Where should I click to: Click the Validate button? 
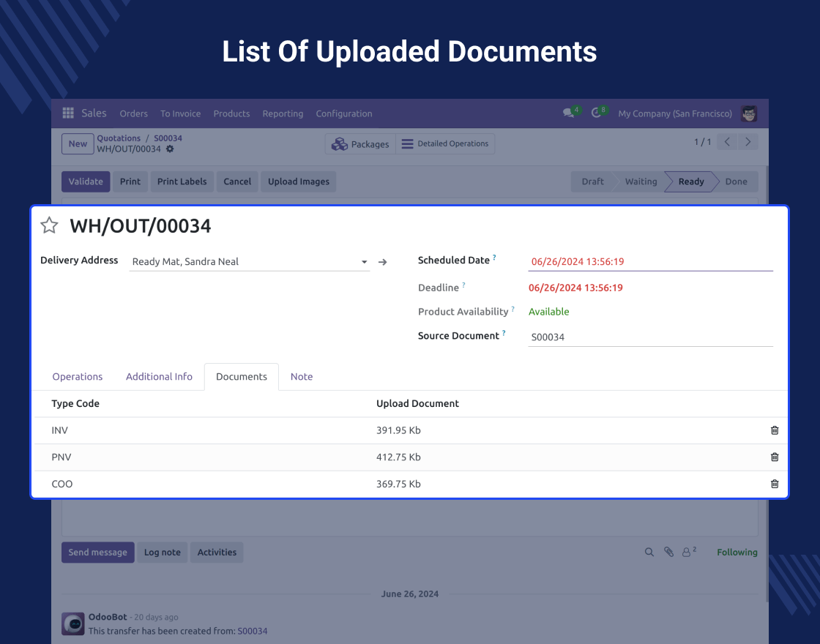pos(86,181)
